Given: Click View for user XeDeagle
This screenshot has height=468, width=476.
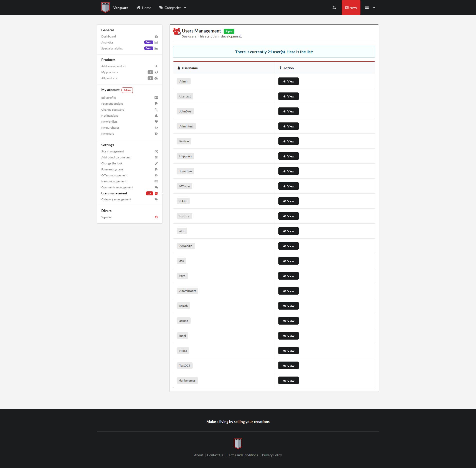Looking at the screenshot, I should (288, 246).
